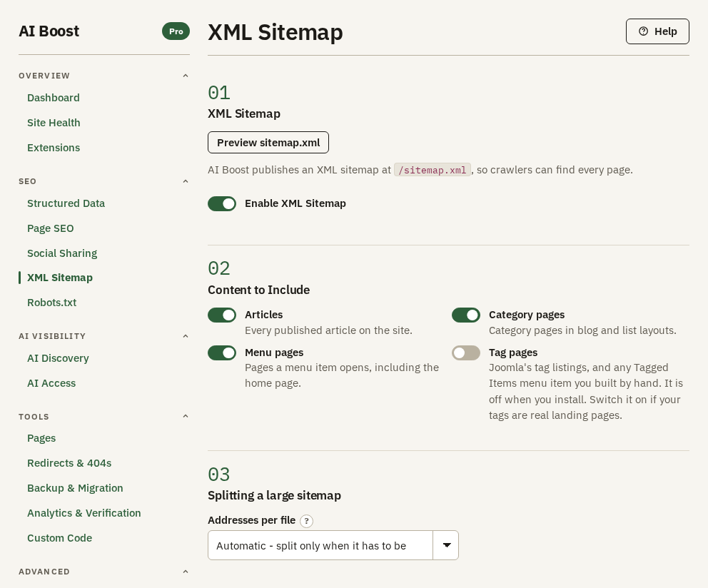Screen dimensions: 708x588
Task: Collapse the Advanced section chevron
Action: pyautogui.click(x=185, y=572)
